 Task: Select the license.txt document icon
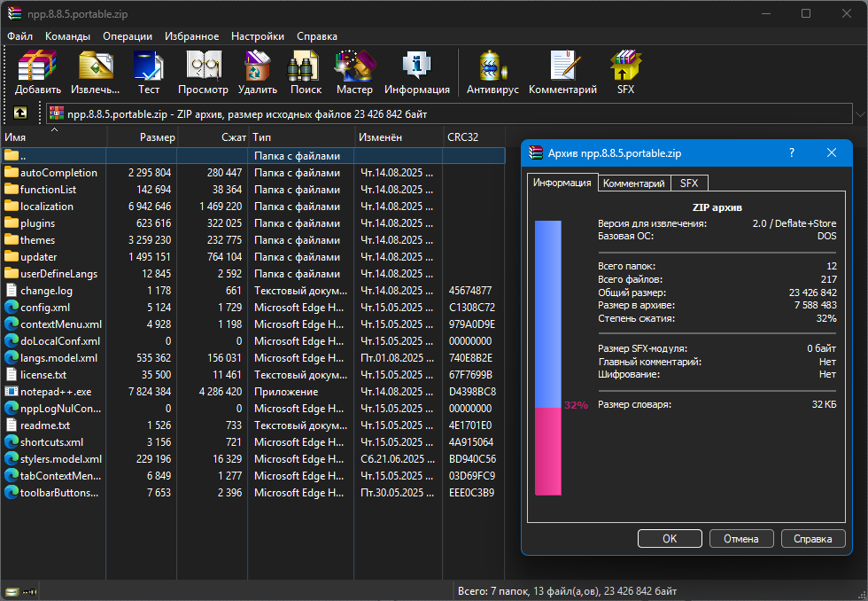[x=11, y=374]
